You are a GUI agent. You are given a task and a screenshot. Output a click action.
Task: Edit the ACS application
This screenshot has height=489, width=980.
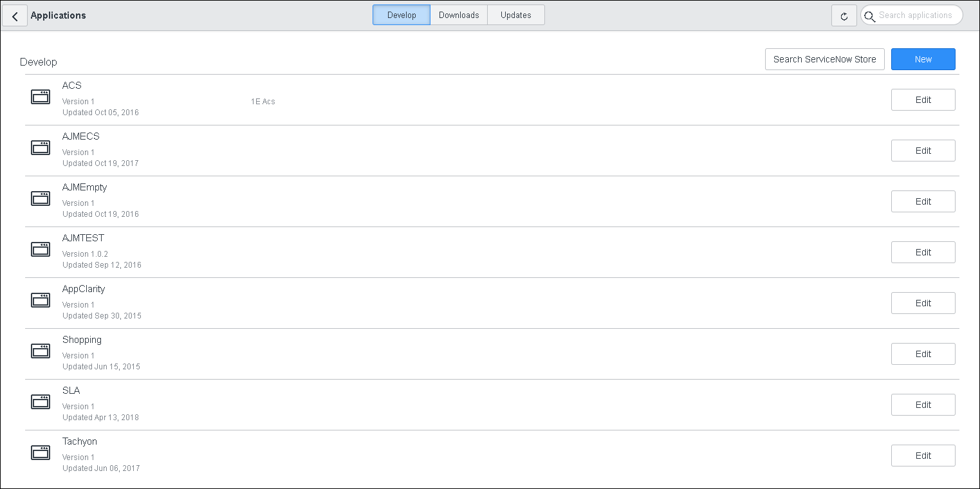coord(923,100)
